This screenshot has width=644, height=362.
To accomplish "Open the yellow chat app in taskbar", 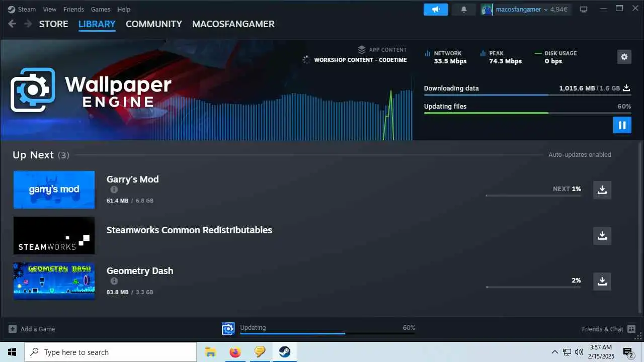I will click(260, 352).
